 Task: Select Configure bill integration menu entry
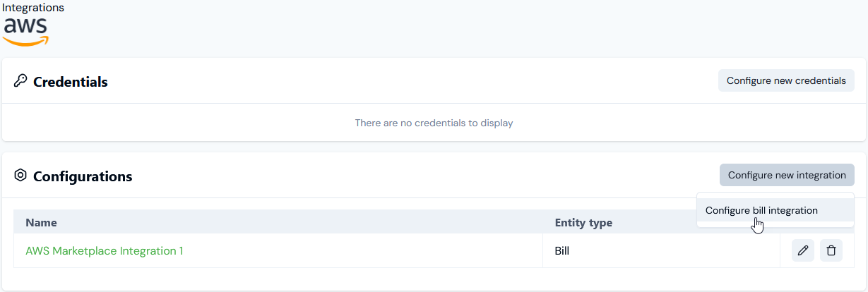pyautogui.click(x=761, y=210)
